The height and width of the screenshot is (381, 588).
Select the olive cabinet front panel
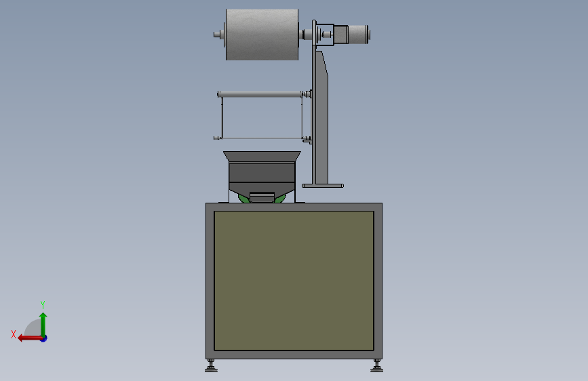pos(294,281)
